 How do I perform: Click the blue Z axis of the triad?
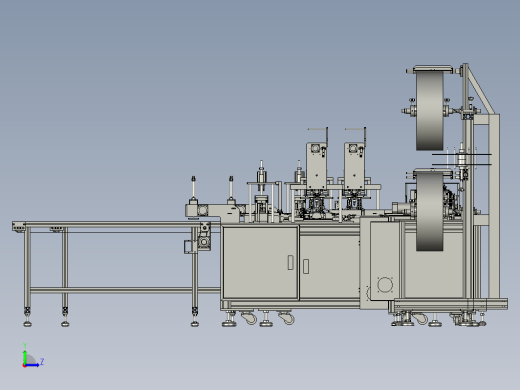click(32, 365)
